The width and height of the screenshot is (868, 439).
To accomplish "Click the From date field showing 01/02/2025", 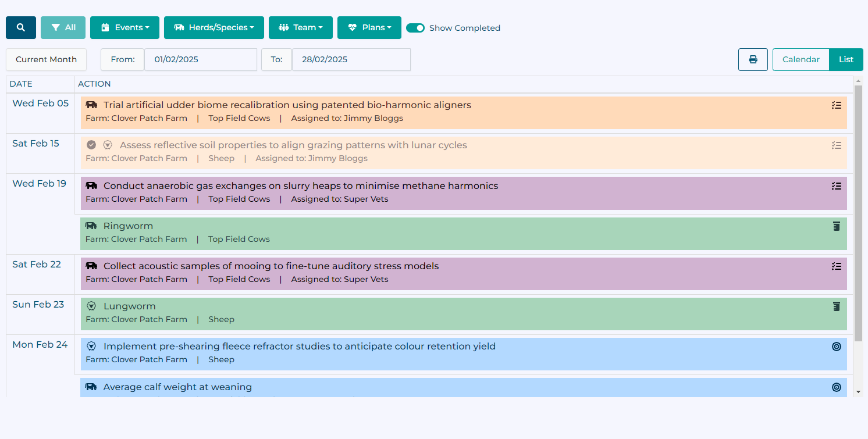I will click(201, 59).
